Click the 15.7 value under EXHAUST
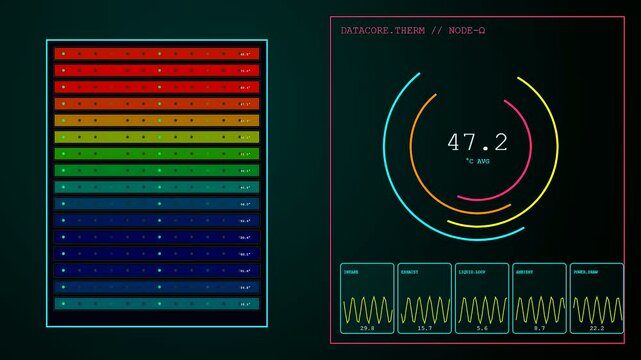 [x=425, y=328]
